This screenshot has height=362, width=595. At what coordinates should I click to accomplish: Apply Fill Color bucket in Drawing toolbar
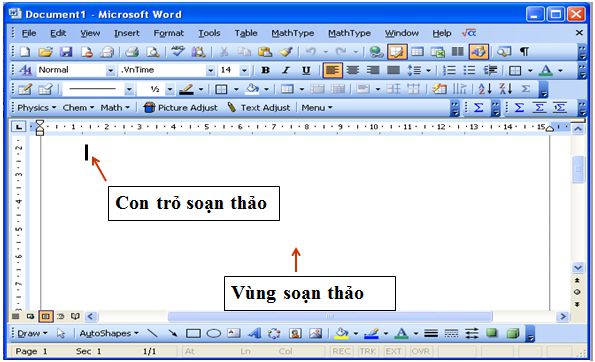pyautogui.click(x=342, y=333)
